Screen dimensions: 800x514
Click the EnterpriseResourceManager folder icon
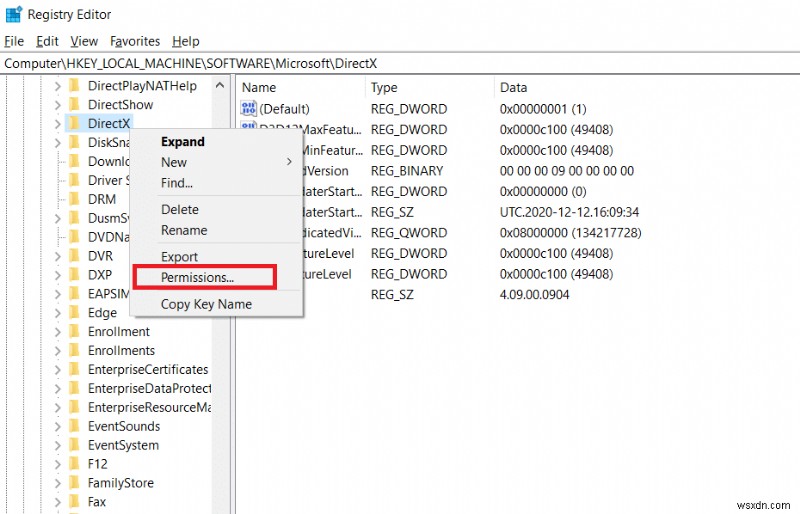pos(74,406)
